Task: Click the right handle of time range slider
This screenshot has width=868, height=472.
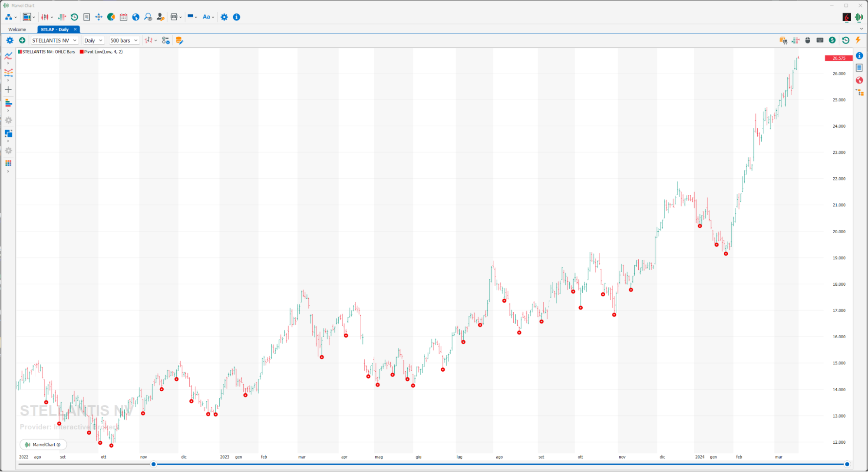Action: 847,464
